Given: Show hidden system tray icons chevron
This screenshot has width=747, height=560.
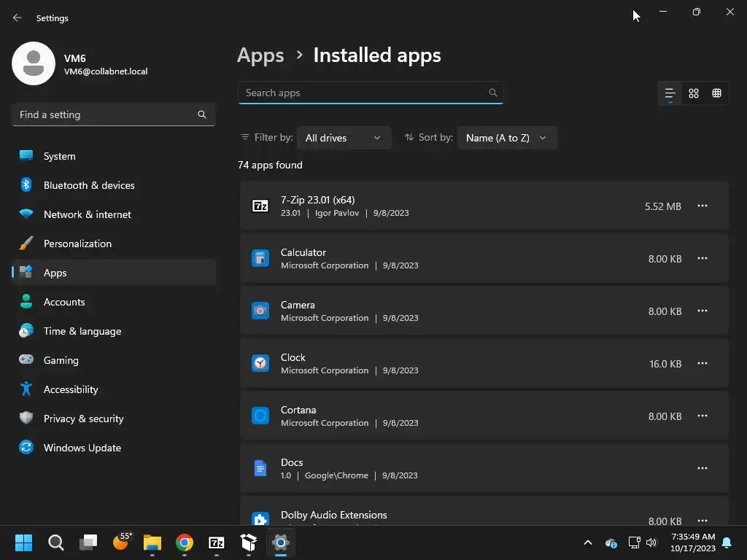Looking at the screenshot, I should click(x=587, y=542).
